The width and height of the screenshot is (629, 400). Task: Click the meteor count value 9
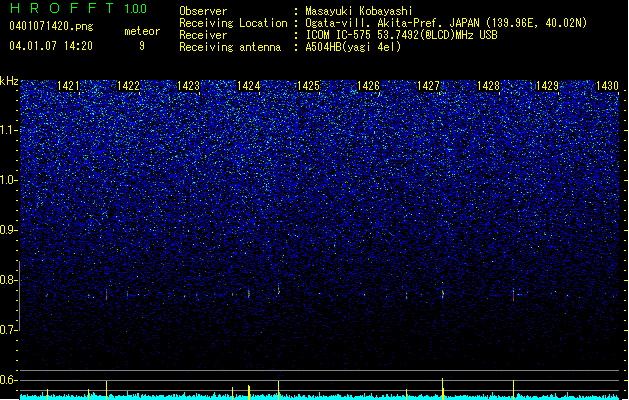[x=142, y=46]
